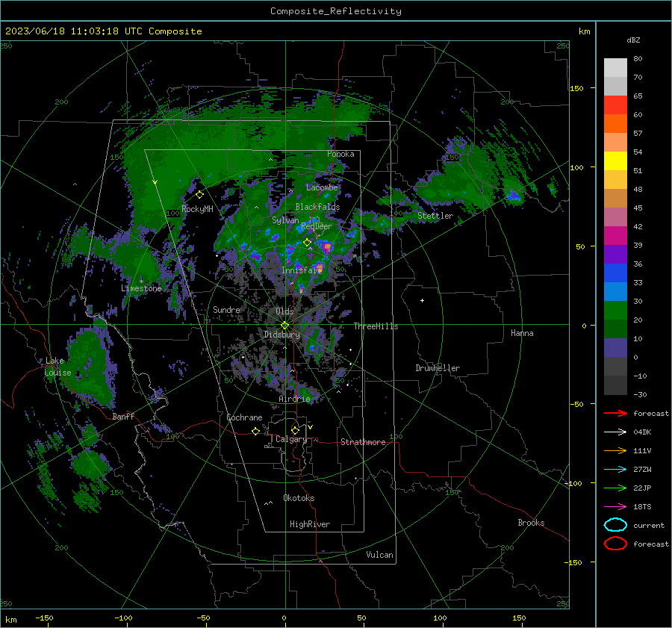Click the Composite_Reflectivity title text
Image resolution: width=672 pixels, height=628 pixels.
(335, 11)
